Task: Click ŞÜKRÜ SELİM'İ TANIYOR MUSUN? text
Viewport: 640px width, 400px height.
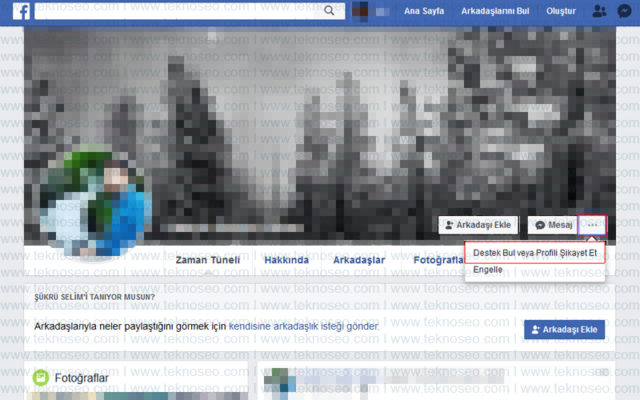Action: click(x=95, y=297)
